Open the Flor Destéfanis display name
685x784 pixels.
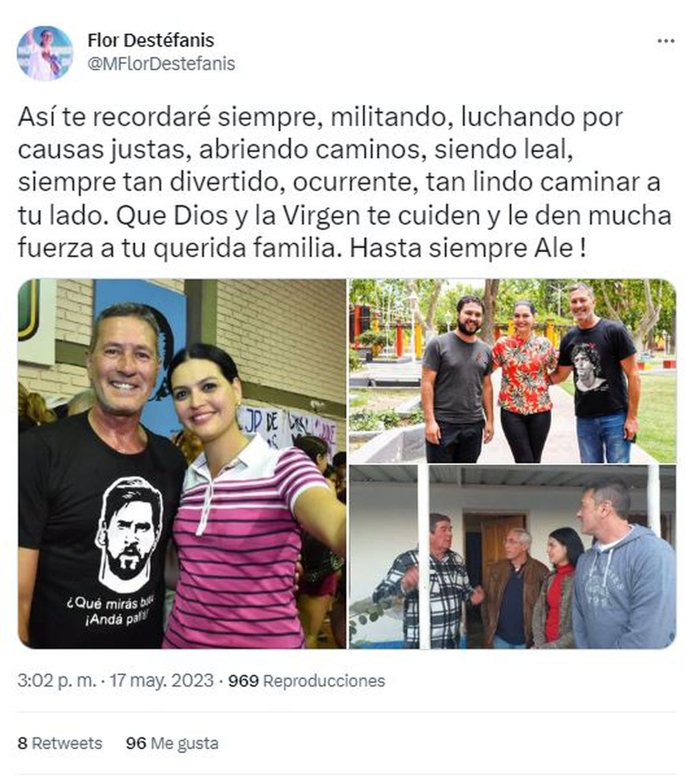pyautogui.click(x=151, y=41)
